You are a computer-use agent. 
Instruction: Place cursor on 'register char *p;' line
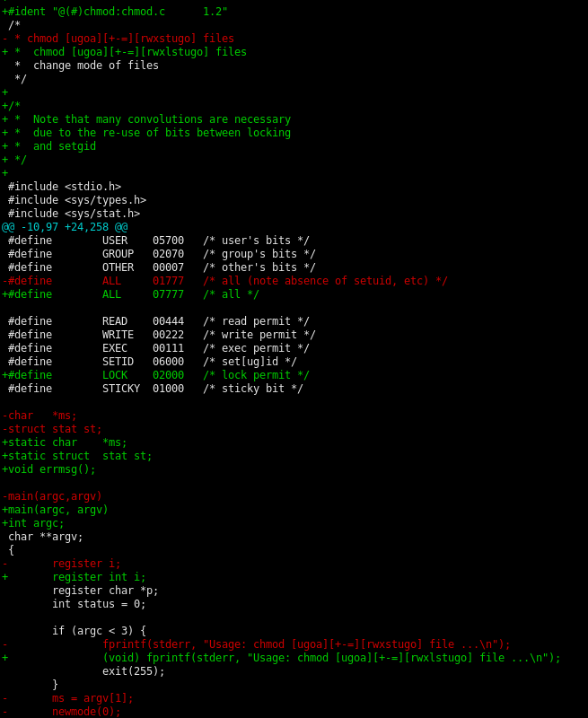click(105, 591)
